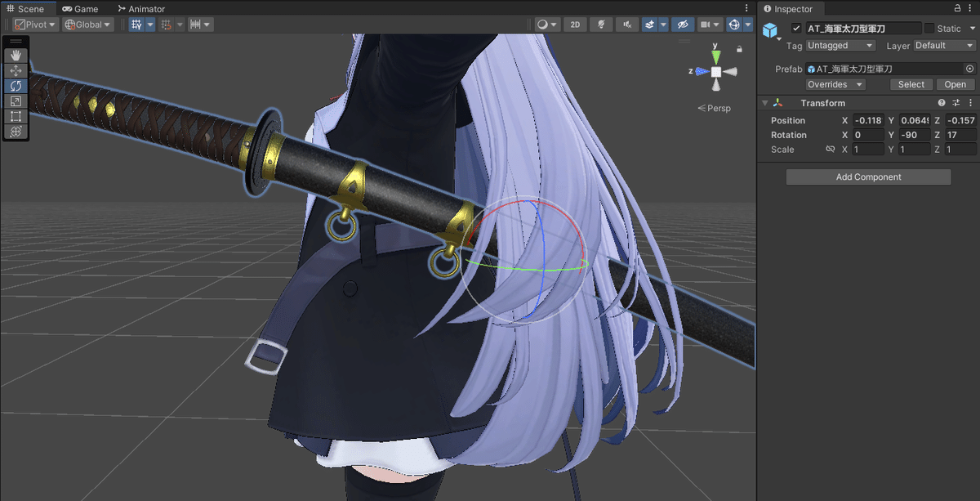Enable the Static checkbox in Inspector
The width and height of the screenshot is (980, 501).
929,28
